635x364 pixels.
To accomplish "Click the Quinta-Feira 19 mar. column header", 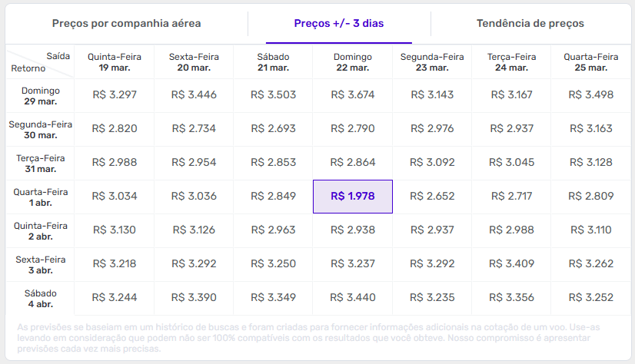I will point(115,62).
